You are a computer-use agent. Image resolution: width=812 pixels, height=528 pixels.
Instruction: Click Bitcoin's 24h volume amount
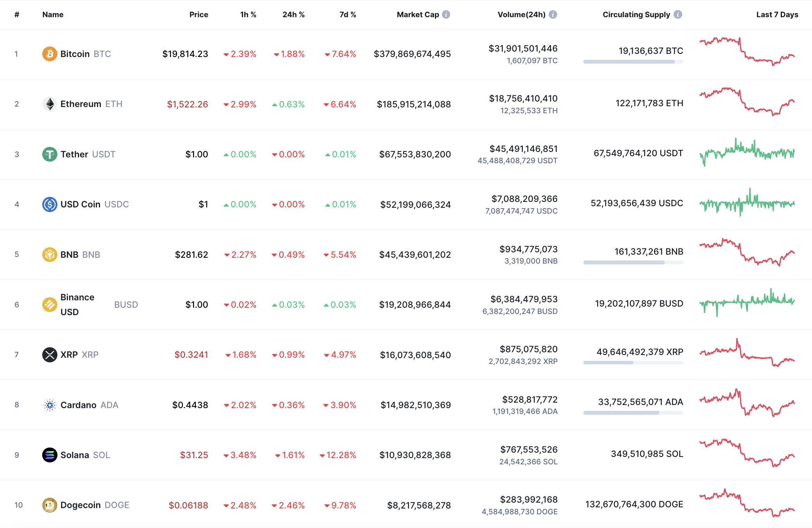pos(523,48)
